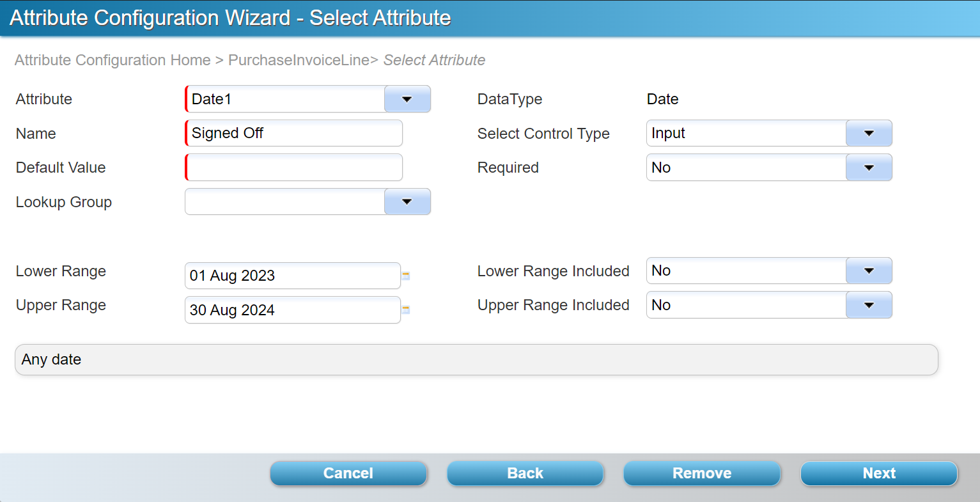Proceed with the Next button
Viewport: 980px width, 502px height.
pyautogui.click(x=879, y=473)
